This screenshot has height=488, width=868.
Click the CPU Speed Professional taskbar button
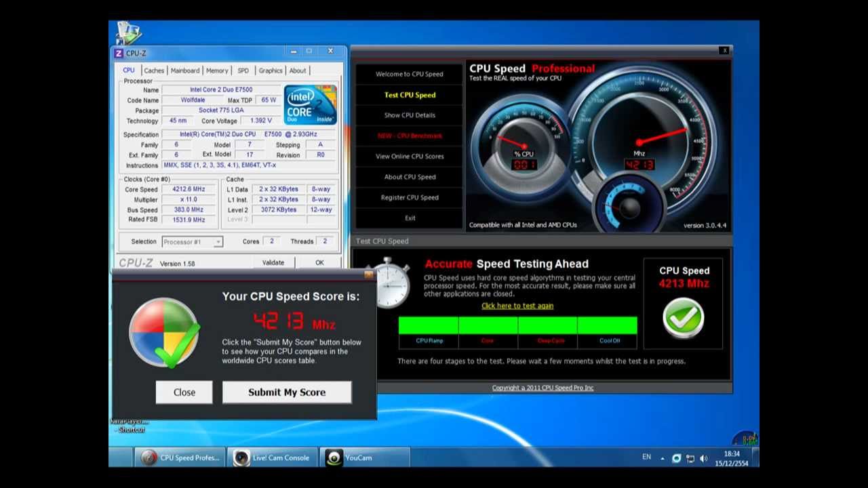(180, 457)
